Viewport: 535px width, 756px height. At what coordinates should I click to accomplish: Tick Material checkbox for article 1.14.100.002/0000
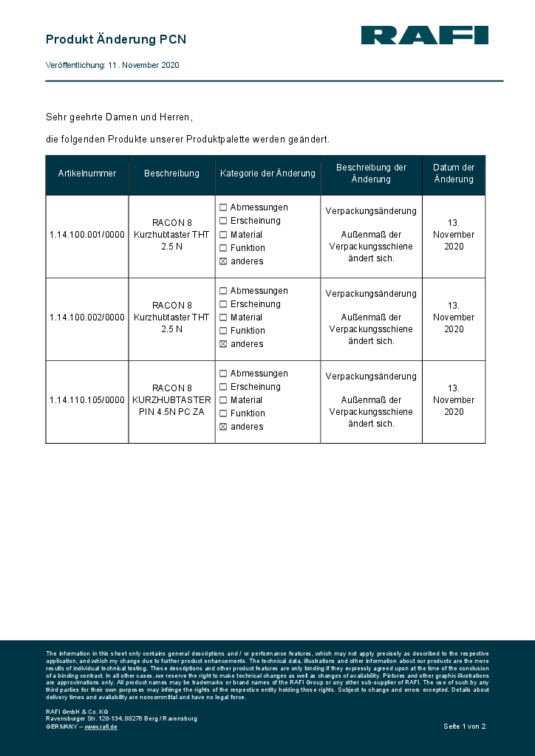tap(223, 317)
